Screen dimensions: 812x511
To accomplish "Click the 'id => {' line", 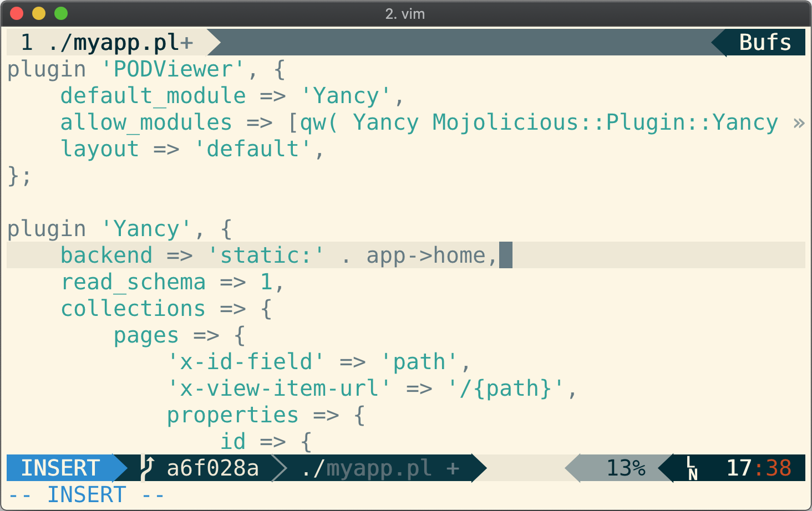I will (x=266, y=442).
